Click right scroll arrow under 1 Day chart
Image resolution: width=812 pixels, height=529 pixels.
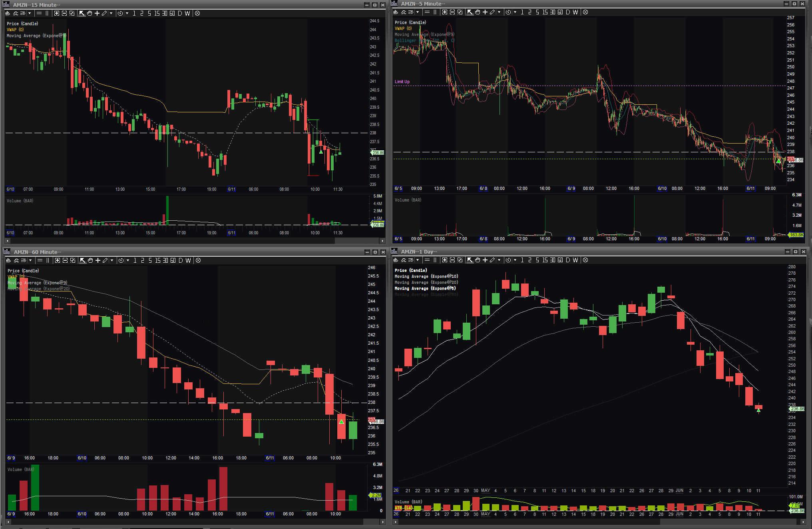804,522
